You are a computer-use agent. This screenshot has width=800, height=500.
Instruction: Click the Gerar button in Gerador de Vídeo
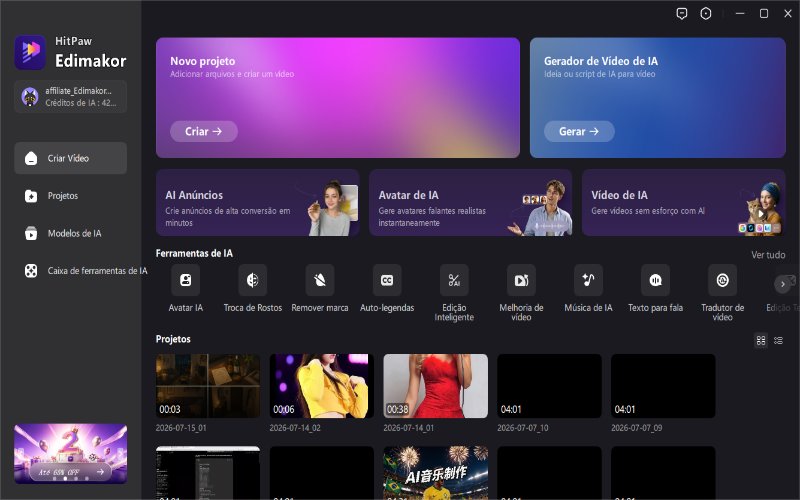click(x=579, y=131)
